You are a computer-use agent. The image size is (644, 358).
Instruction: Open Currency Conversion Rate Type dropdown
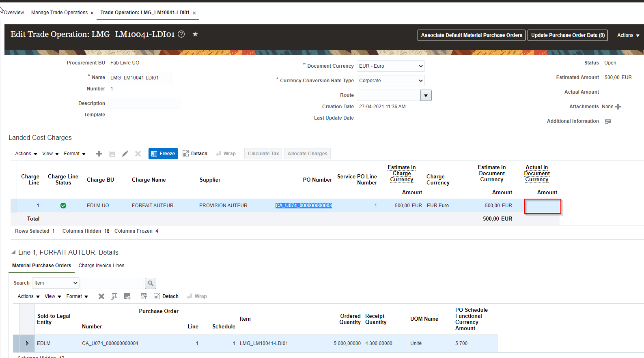pos(391,81)
